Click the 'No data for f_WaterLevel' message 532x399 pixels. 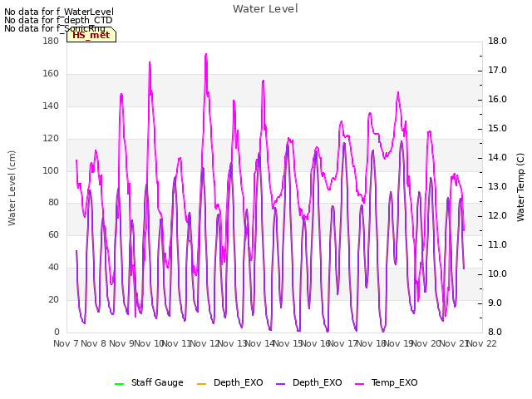click(59, 12)
